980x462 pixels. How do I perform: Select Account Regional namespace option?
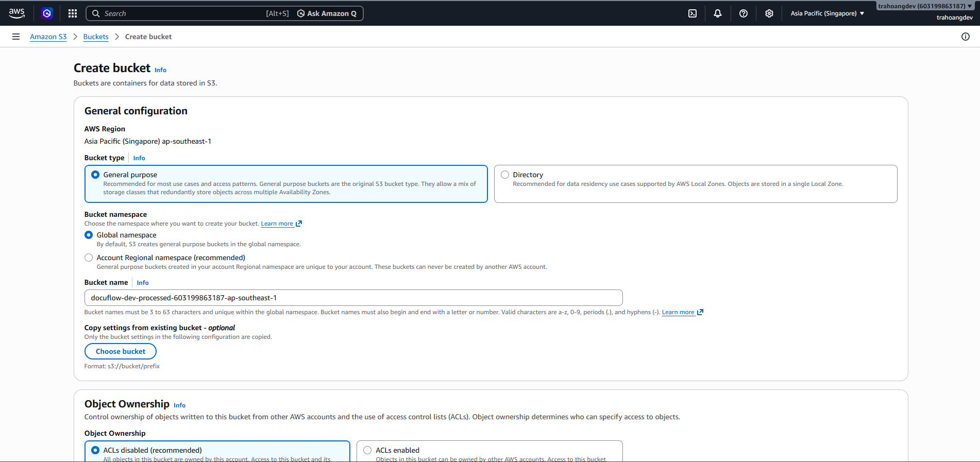point(89,258)
